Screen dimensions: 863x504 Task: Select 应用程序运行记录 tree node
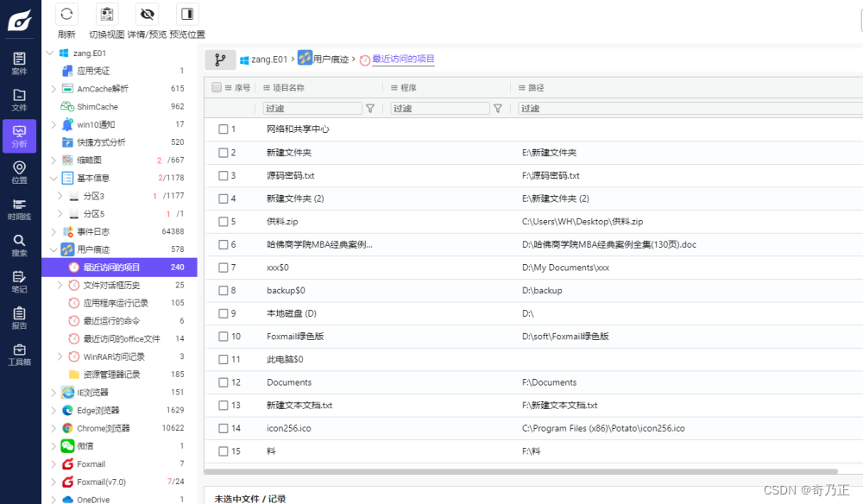click(x=116, y=303)
